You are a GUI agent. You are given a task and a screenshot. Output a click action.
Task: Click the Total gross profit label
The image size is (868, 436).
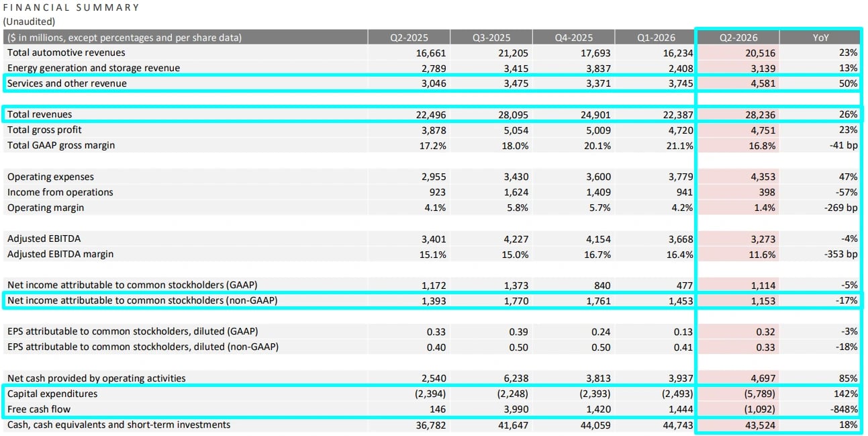pos(44,130)
